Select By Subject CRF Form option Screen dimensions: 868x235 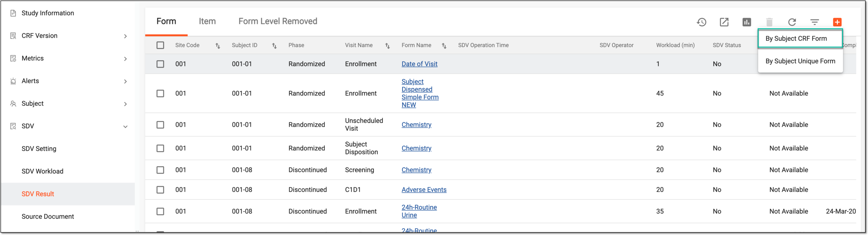click(x=800, y=38)
